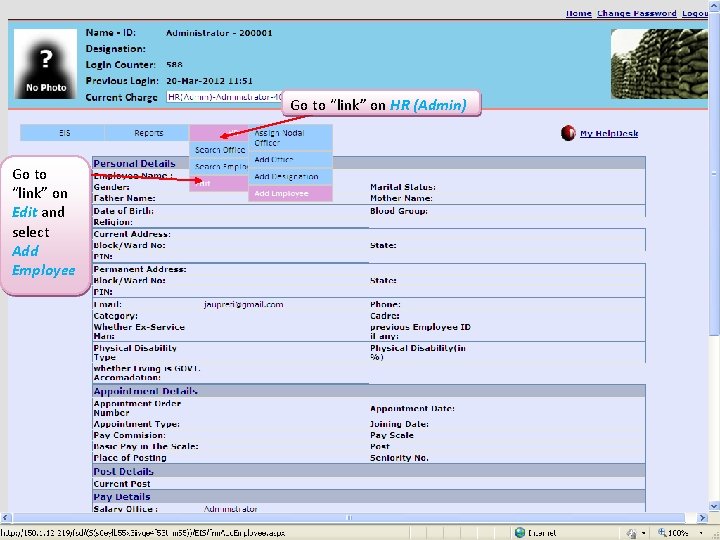This screenshot has height=540, width=720.
Task: Click the vertical scrollbar down arrow
Action: click(714, 506)
